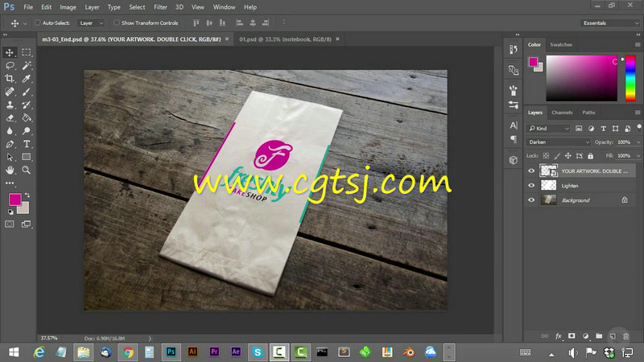Open the Move tool preset picker arrow
This screenshot has height=362, width=644.
(x=25, y=23)
